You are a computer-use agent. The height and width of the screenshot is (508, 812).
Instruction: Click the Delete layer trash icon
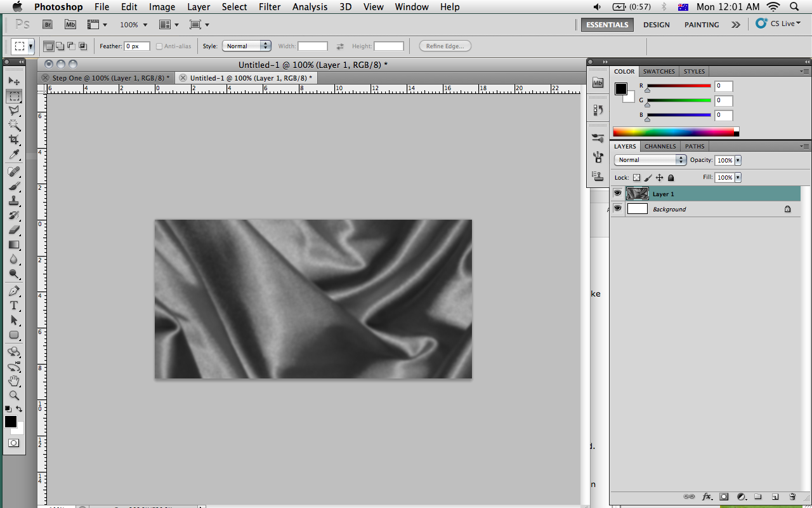pyautogui.click(x=792, y=497)
